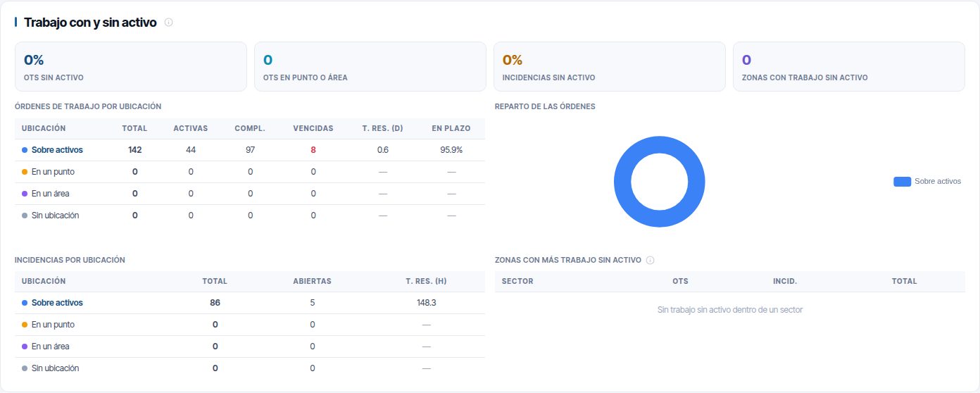The height and width of the screenshot is (393, 980).
Task: Click the en plazo value 95.9%
Action: tap(451, 150)
